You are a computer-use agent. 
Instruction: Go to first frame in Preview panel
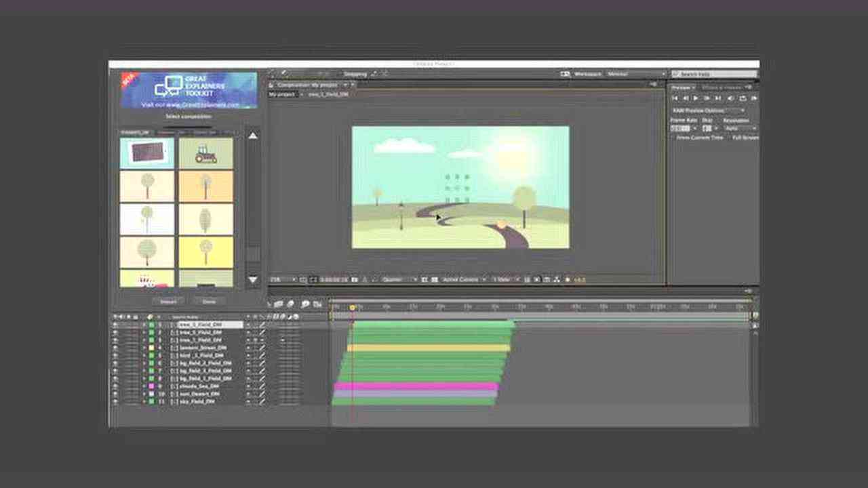[675, 98]
